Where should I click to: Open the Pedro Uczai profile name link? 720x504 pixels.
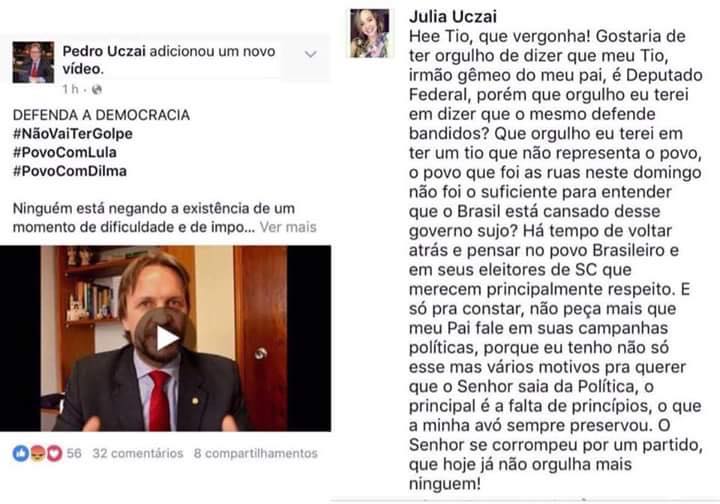pyautogui.click(x=104, y=51)
